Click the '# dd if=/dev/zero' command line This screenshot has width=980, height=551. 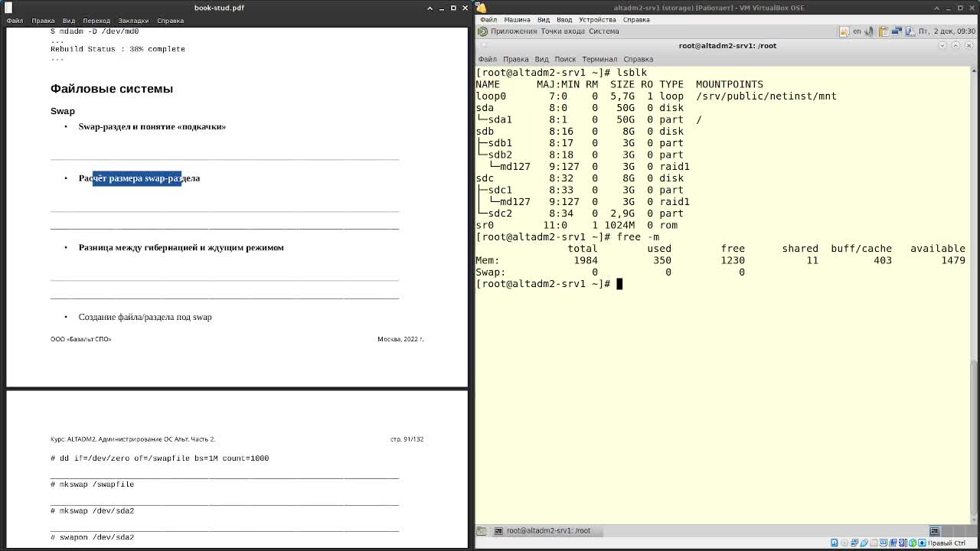coord(160,458)
